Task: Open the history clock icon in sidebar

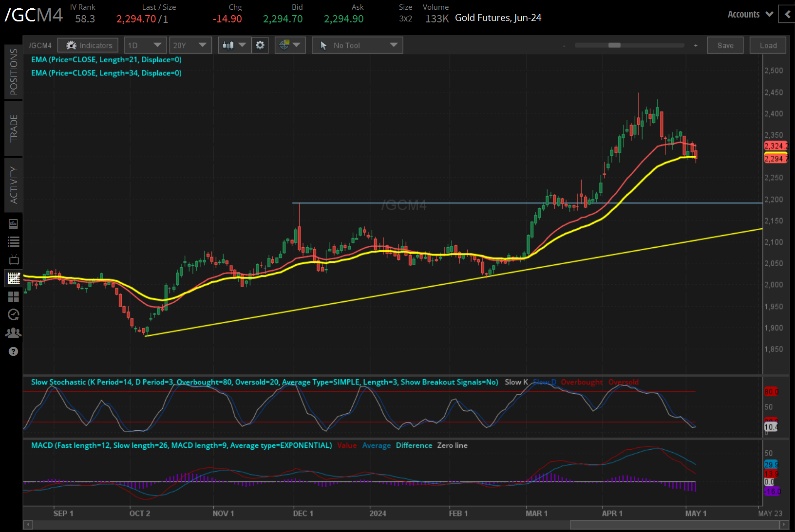Action: [13, 314]
